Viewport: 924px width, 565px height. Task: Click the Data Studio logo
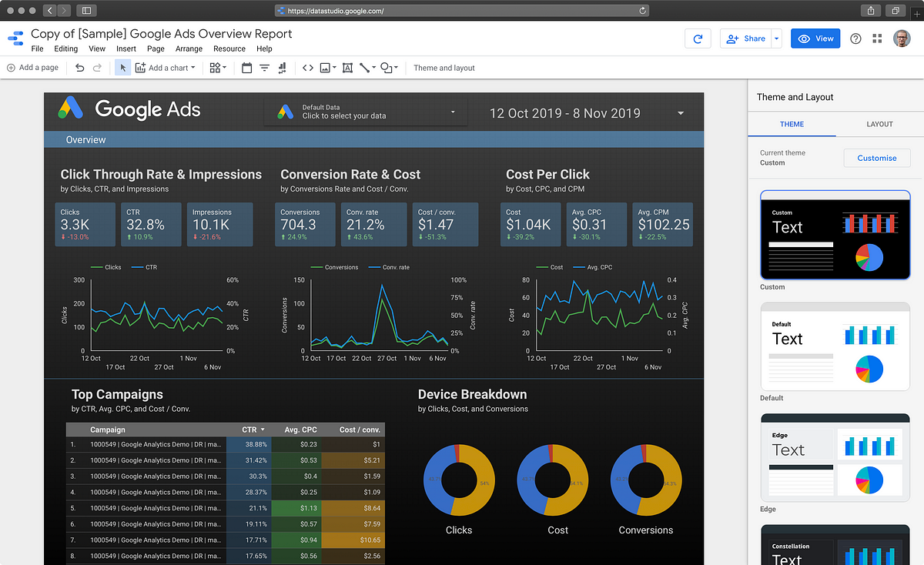pyautogui.click(x=15, y=40)
